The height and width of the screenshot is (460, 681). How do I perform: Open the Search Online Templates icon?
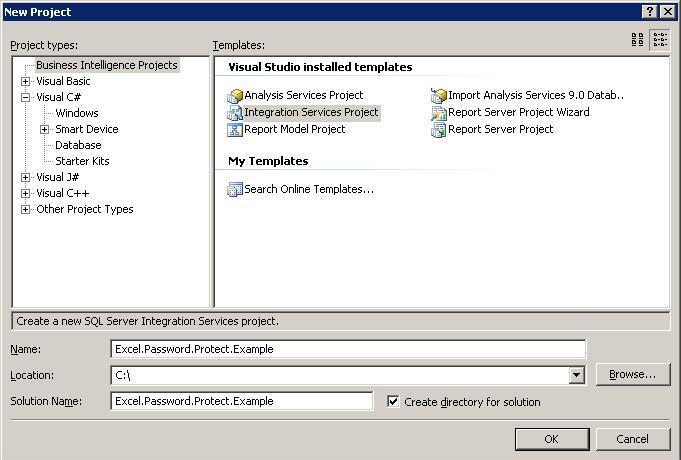235,189
